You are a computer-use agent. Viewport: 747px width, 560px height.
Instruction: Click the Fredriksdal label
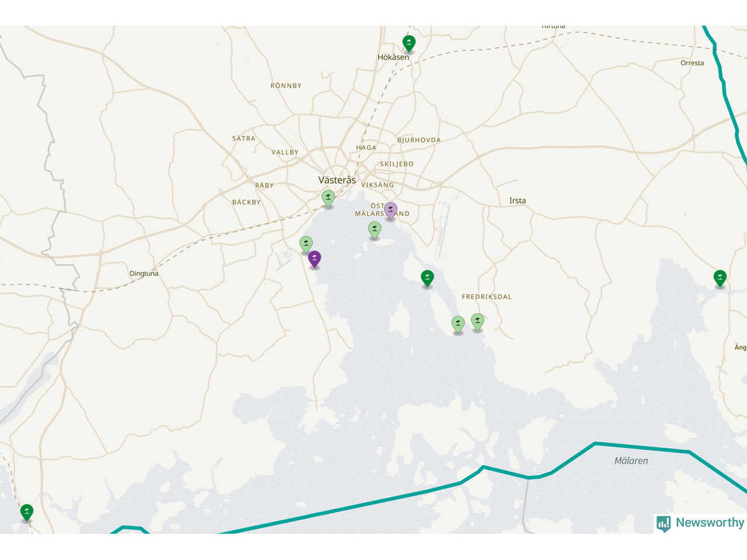487,297
